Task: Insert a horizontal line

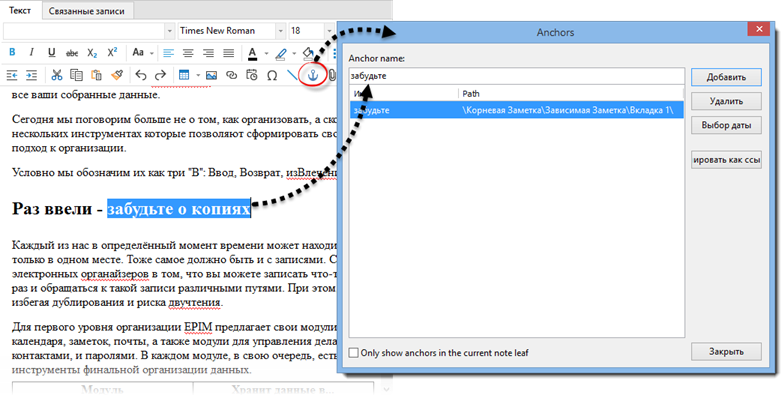Action: click(x=292, y=75)
